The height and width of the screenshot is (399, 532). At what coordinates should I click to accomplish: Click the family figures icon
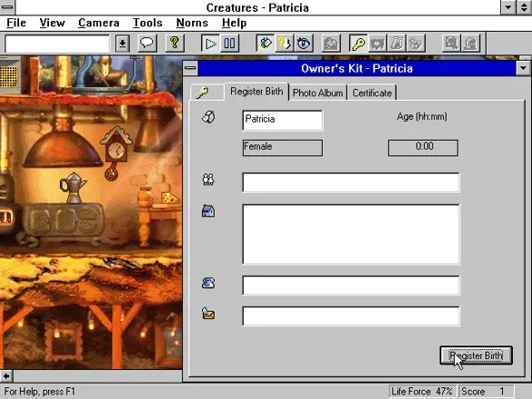click(x=208, y=180)
